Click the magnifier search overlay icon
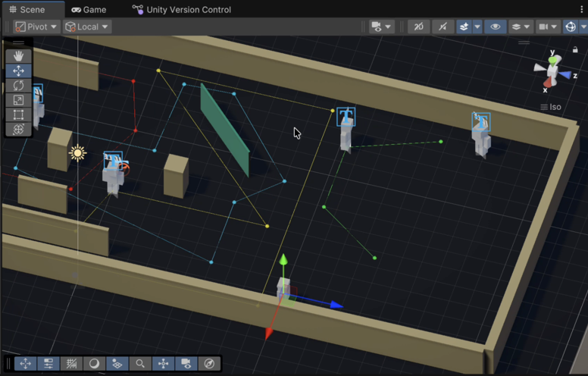Screen dimensions: 588x376 140,364
